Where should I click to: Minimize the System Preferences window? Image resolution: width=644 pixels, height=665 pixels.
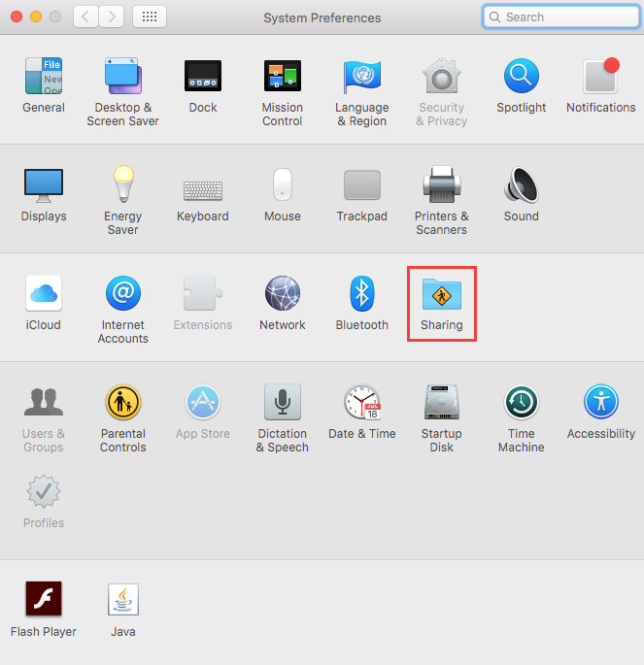(36, 17)
